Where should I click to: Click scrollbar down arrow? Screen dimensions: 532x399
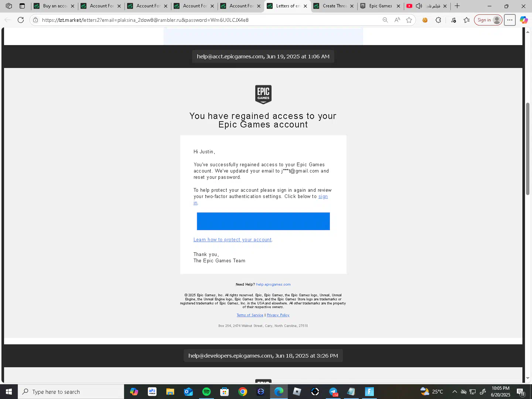(528, 378)
